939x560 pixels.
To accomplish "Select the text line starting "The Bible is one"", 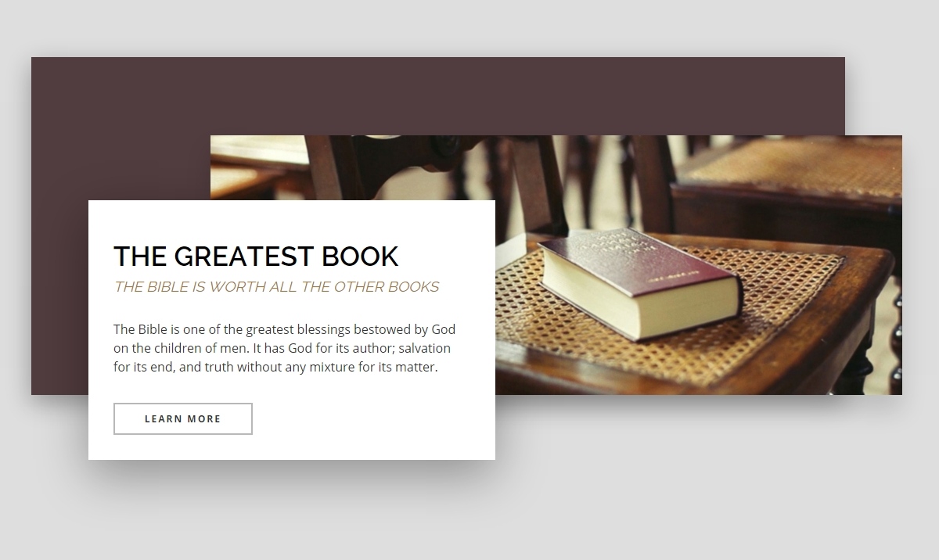I will pos(284,329).
